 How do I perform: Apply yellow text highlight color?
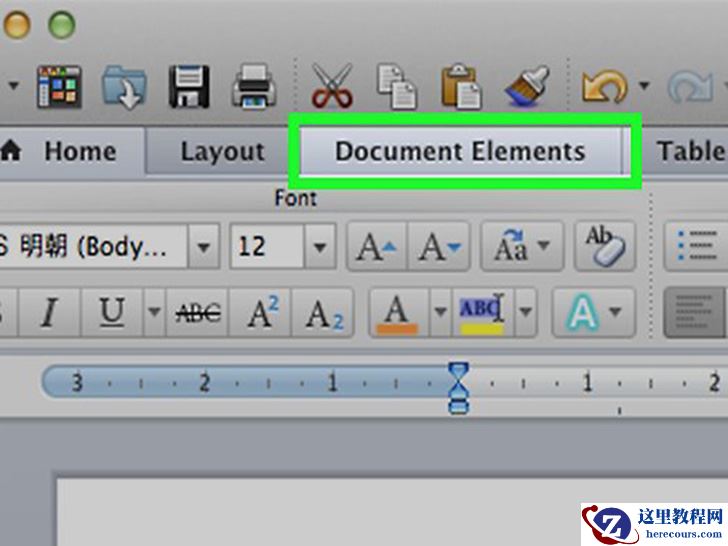click(482, 312)
